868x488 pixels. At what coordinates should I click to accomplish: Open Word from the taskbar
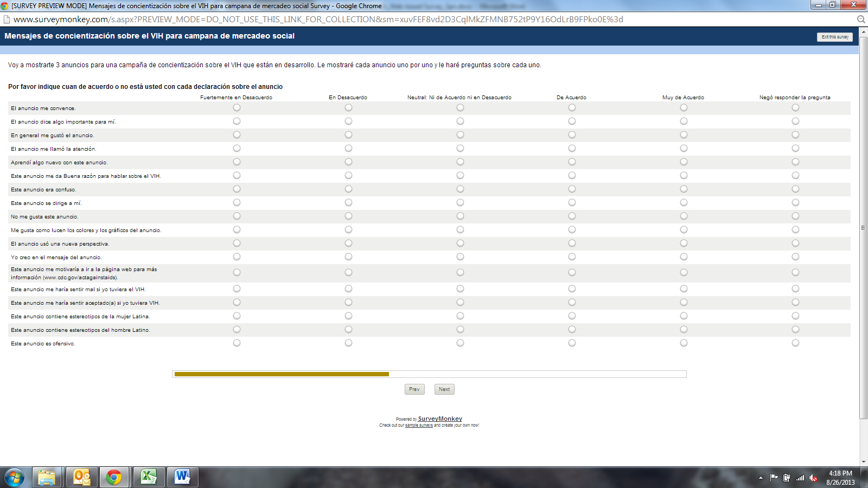[182, 477]
